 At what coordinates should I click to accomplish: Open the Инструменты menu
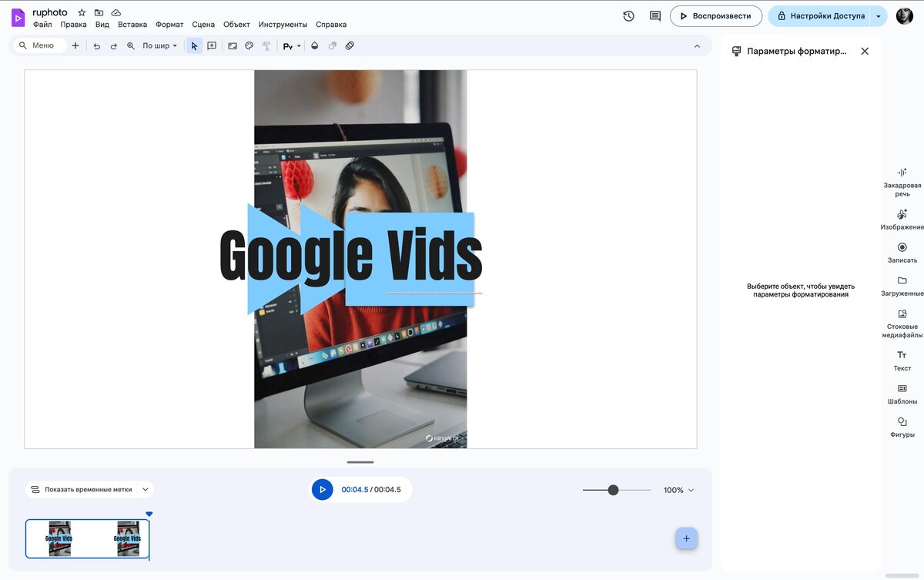pyautogui.click(x=283, y=25)
